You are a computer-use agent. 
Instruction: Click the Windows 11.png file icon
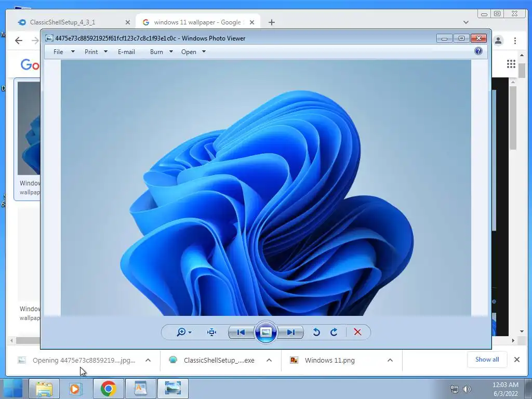pyautogui.click(x=294, y=361)
